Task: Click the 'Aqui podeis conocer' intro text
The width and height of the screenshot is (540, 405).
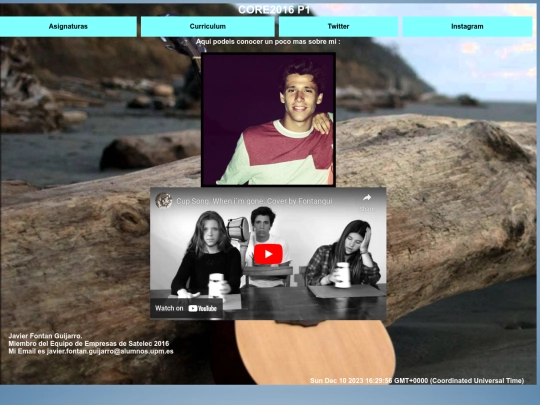Action: click(268, 42)
